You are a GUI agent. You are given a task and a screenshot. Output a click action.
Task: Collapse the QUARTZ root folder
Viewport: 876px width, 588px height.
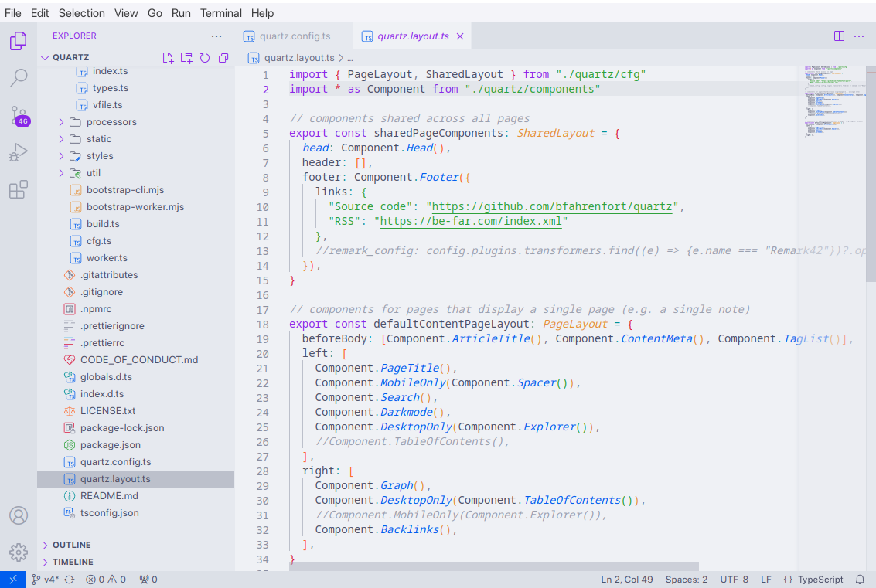point(70,57)
